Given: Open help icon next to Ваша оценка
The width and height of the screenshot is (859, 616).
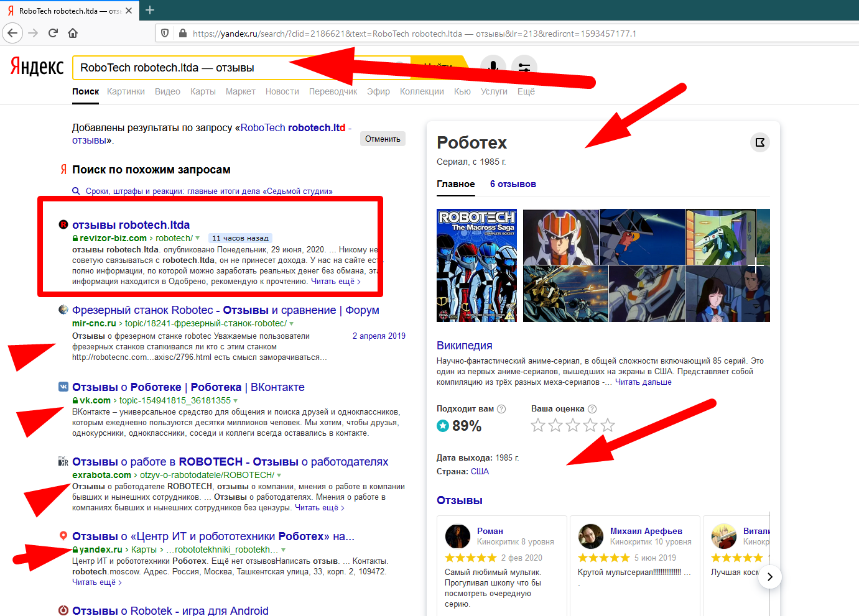Looking at the screenshot, I should pos(592,409).
